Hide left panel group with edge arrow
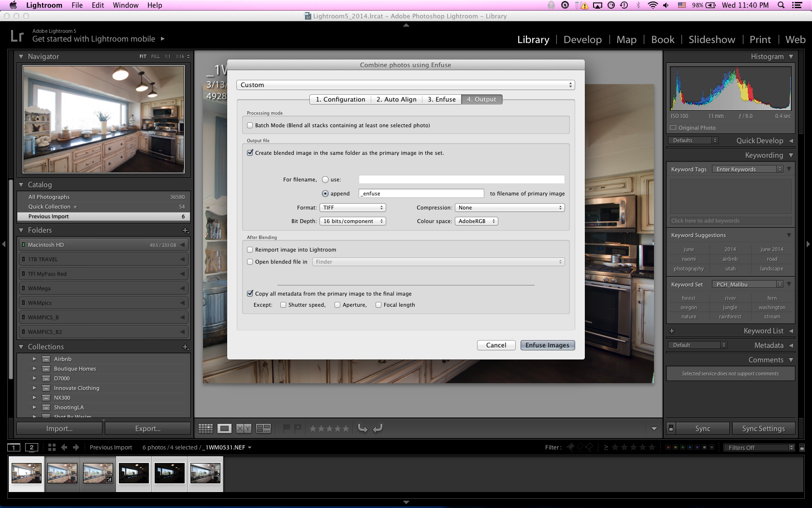Screen dimensions: 812x508 [x=3, y=244]
